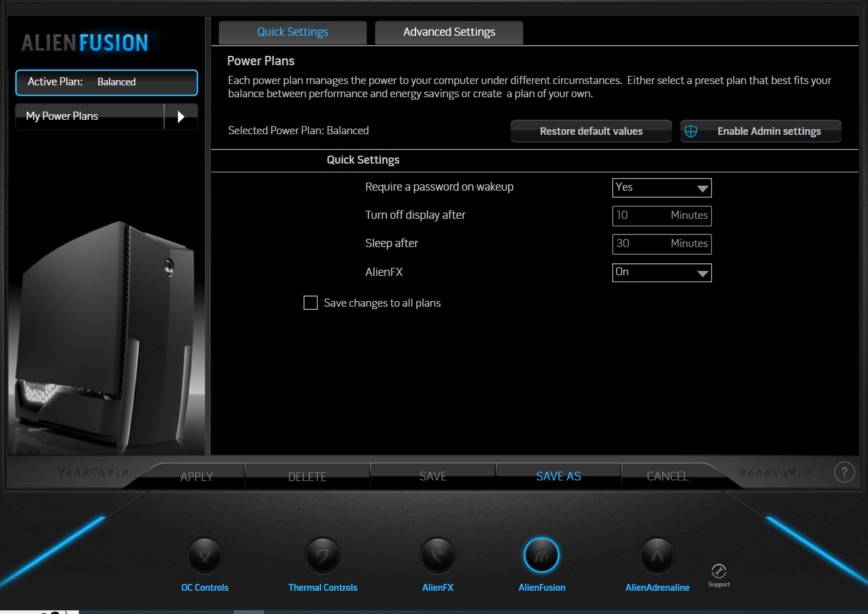The height and width of the screenshot is (614, 868).
Task: Click the AlienAdrenaline label
Action: tap(657, 588)
